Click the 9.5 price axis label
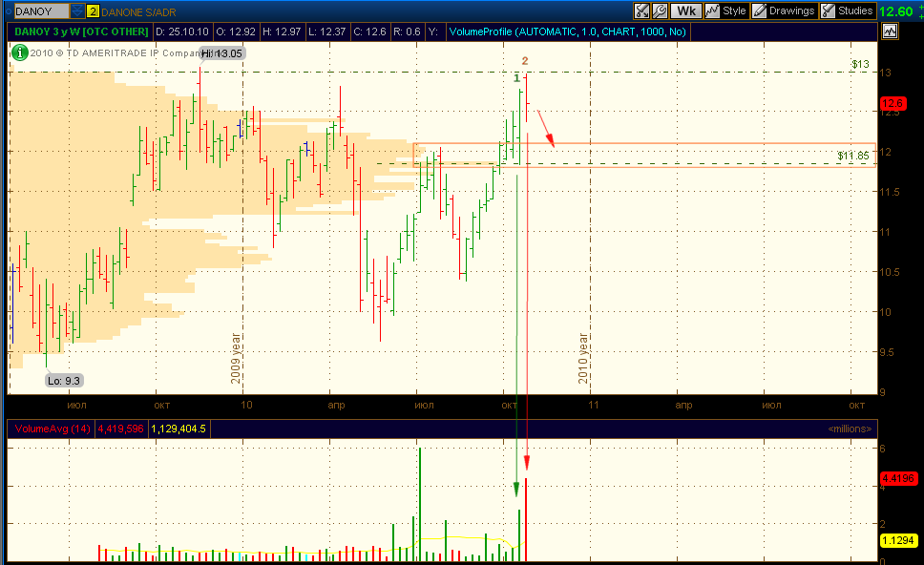Screen dimensions: 924x565 coord(886,352)
